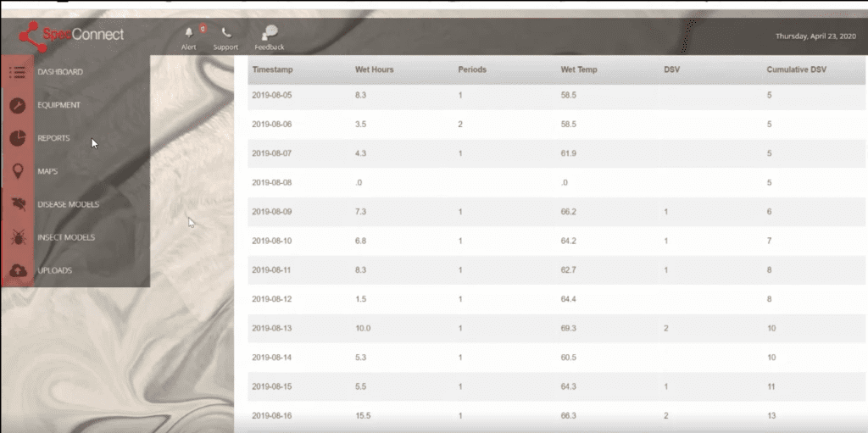Select the 2019-08-06 timestamp cell
The image size is (868, 433).
[272, 124]
